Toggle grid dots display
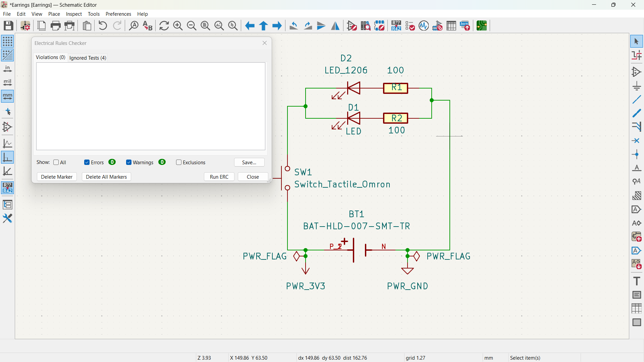644x362 pixels. click(x=7, y=41)
